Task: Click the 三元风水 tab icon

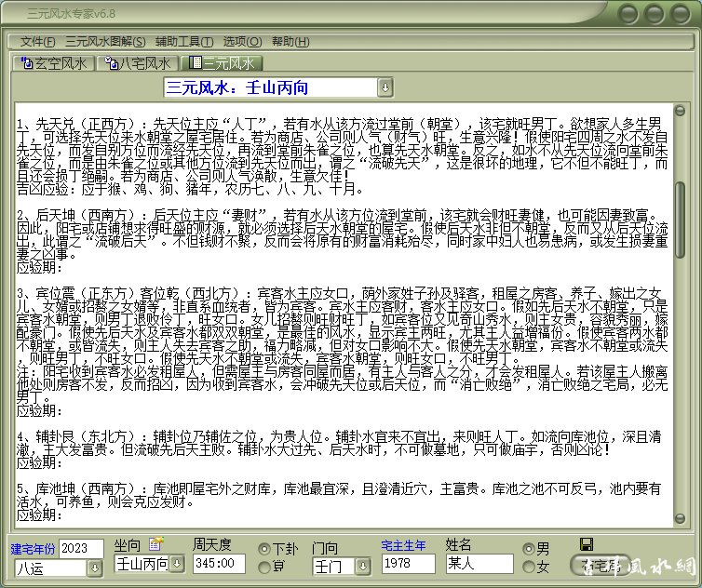Action: tap(195, 63)
